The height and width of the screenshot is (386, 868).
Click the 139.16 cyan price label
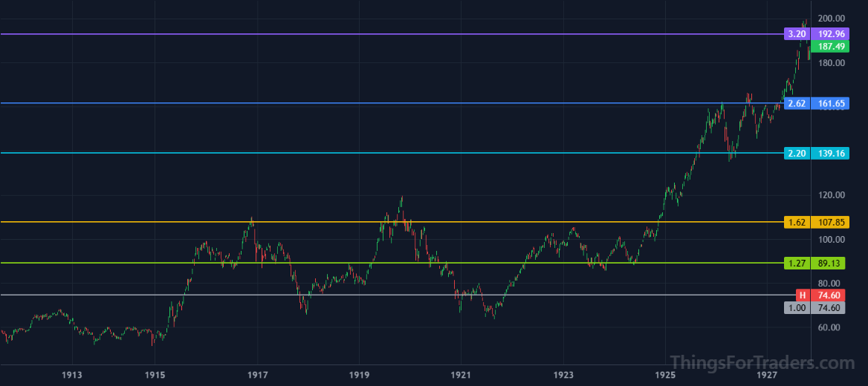click(830, 153)
